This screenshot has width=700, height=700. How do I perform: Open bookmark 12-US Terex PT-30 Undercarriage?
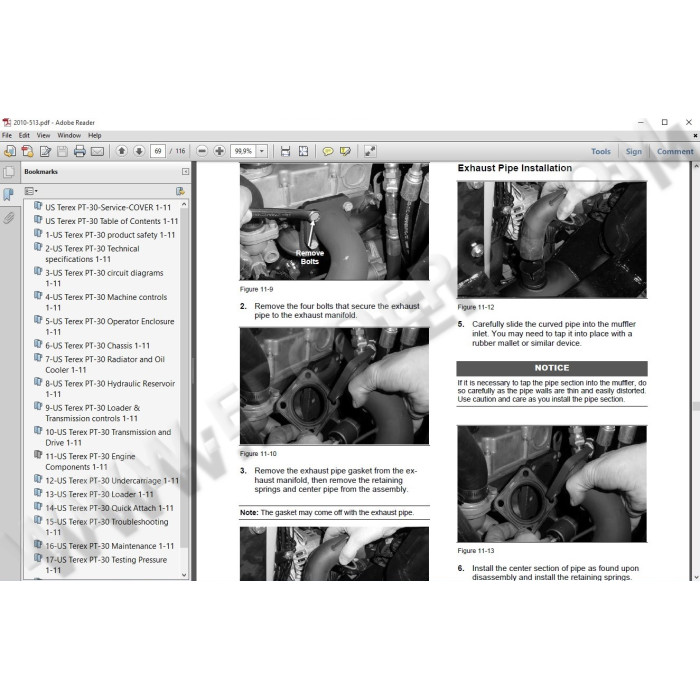pyautogui.click(x=112, y=481)
